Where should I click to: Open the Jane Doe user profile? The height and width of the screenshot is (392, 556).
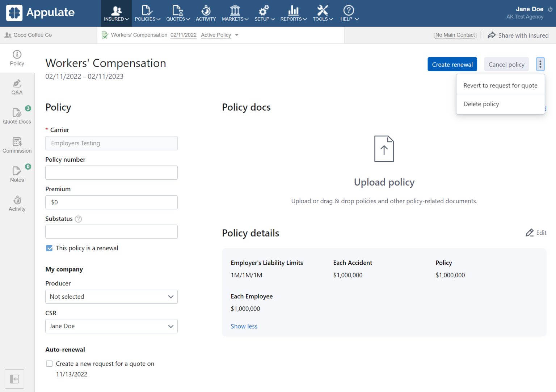coord(529,9)
